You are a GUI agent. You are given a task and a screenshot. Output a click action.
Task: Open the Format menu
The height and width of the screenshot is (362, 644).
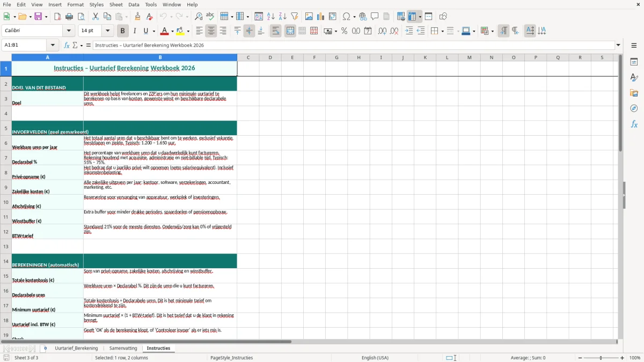click(x=75, y=4)
